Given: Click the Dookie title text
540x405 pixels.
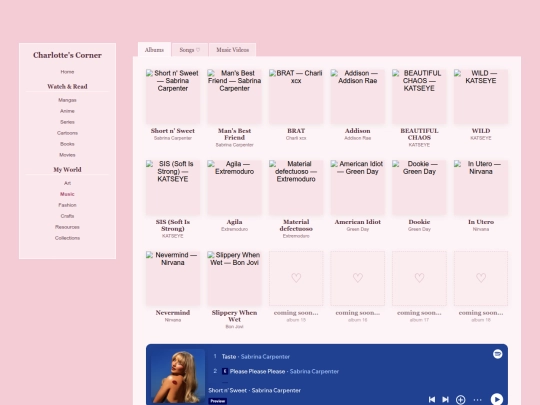Looking at the screenshot, I should [419, 222].
